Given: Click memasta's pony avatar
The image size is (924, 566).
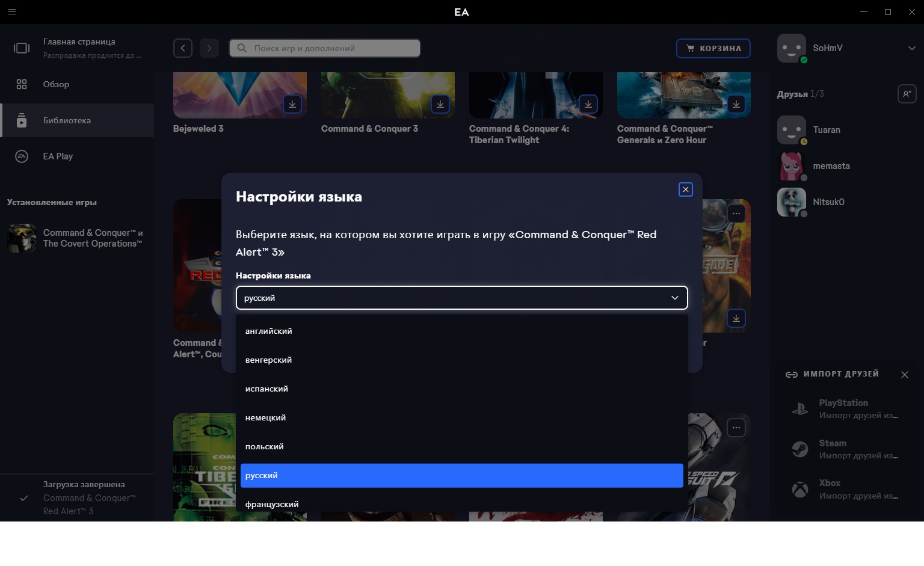Looking at the screenshot, I should (x=792, y=166).
